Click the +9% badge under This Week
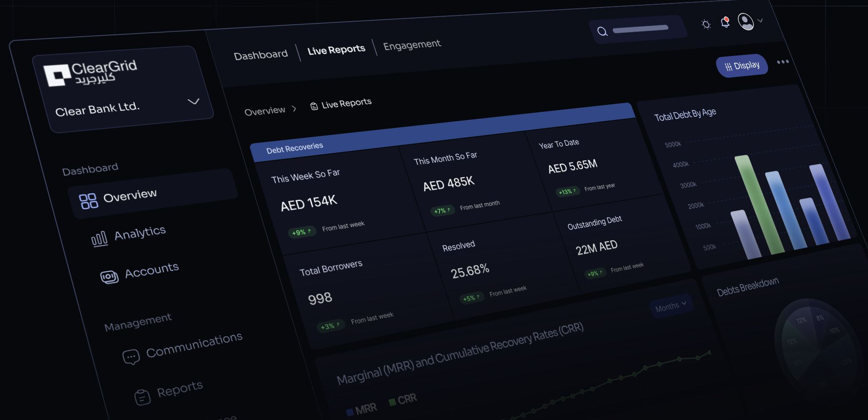This screenshot has height=420, width=868. pos(302,232)
